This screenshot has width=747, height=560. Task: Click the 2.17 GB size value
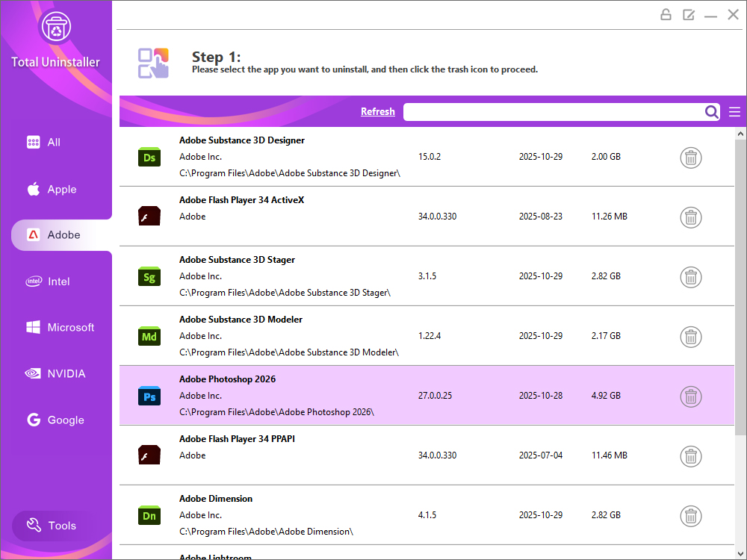click(606, 336)
